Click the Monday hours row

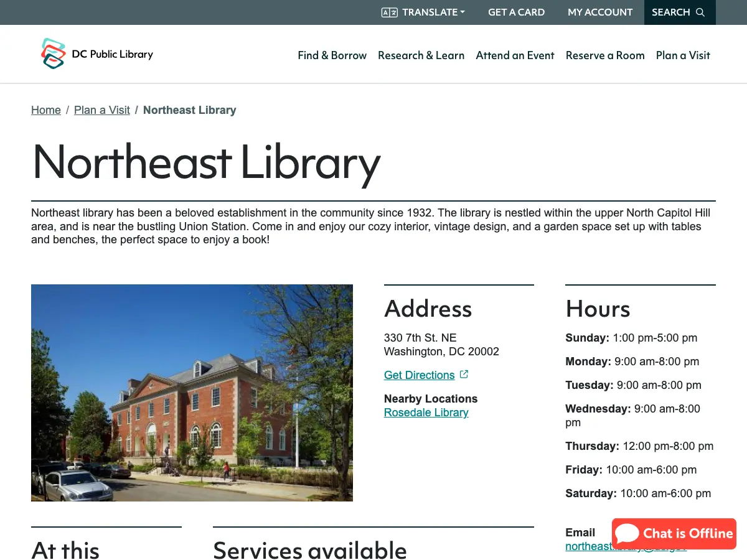632,362
